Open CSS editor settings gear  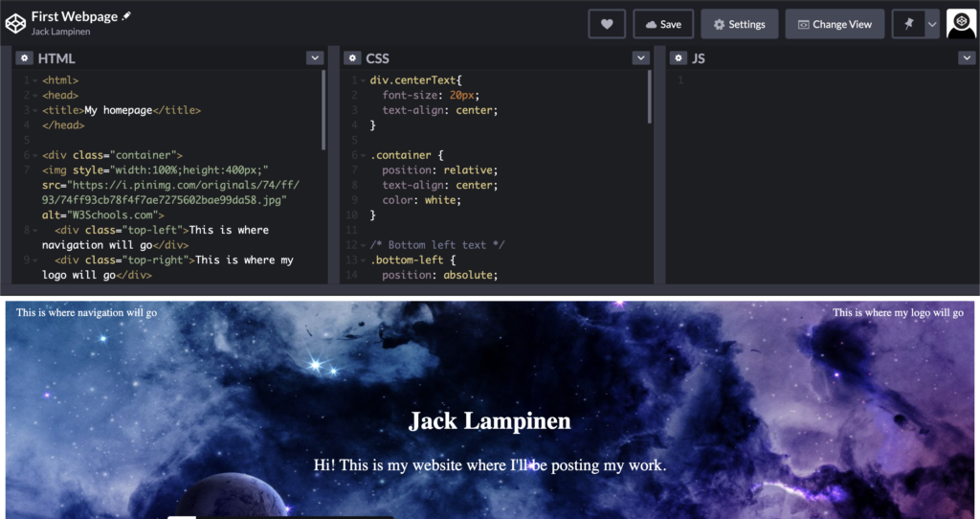(x=352, y=58)
